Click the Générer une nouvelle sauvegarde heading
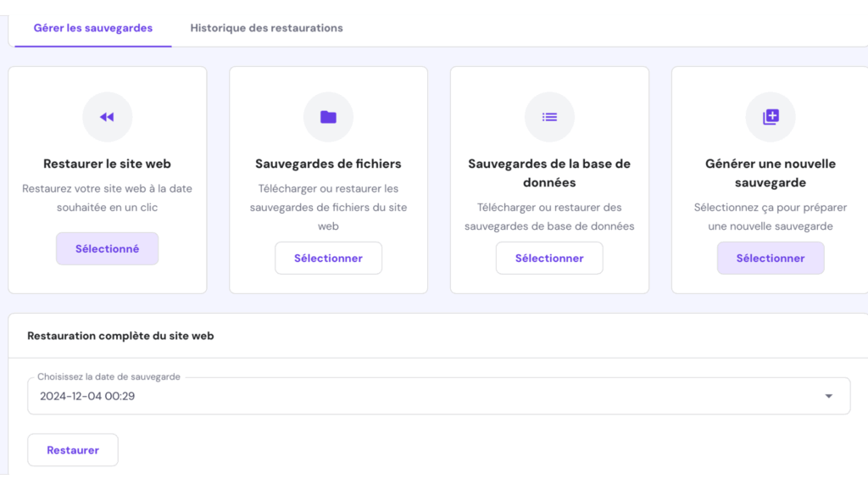Screen dimensions: 868x490 click(x=771, y=173)
